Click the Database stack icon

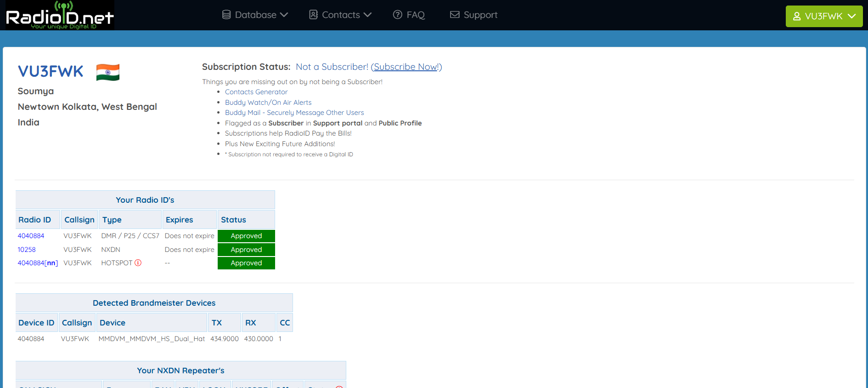[226, 15]
